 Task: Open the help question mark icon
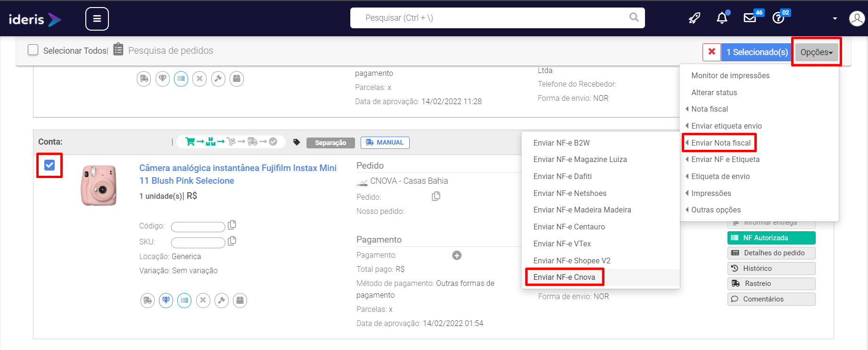click(x=778, y=18)
